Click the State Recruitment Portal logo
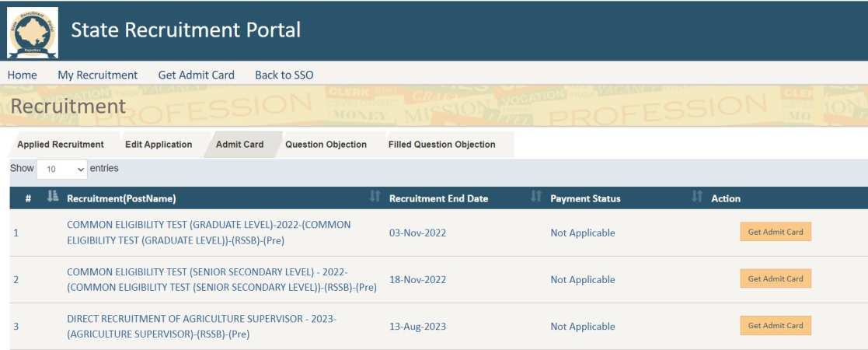This screenshot has height=350, width=868. coord(33,32)
